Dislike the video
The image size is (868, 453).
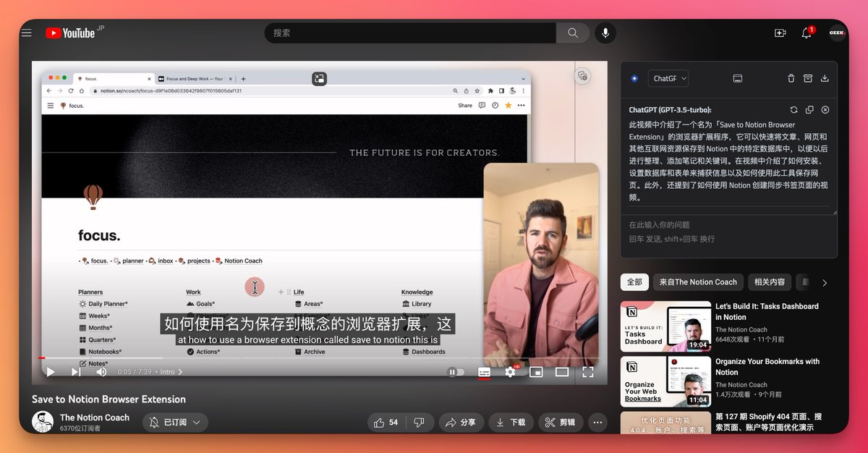419,423
